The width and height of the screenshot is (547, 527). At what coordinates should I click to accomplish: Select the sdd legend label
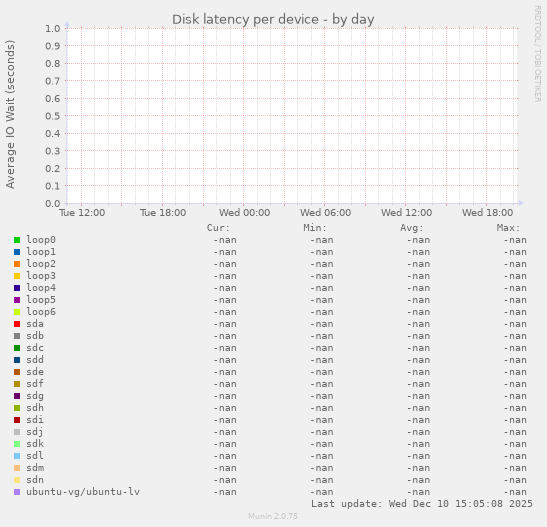tap(35, 360)
